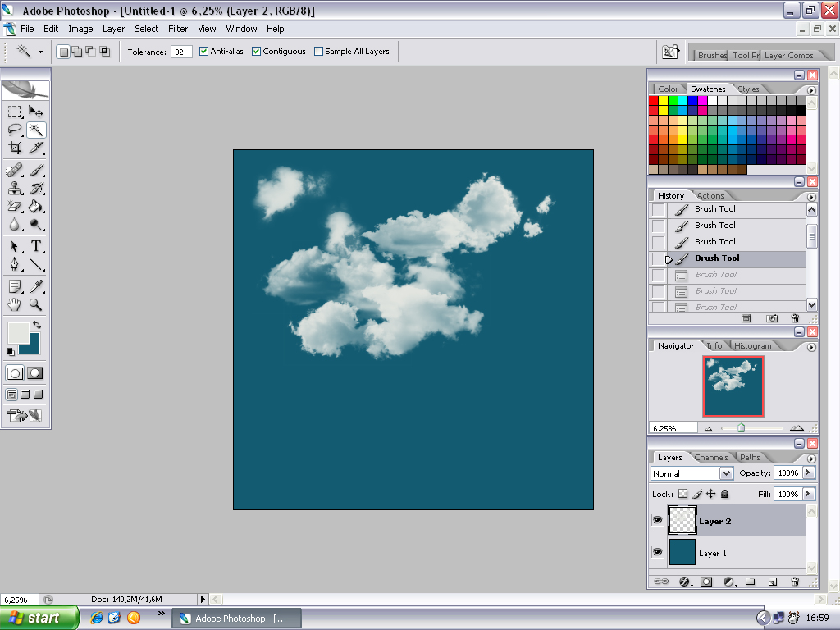The image size is (840, 630).
Task: Activate the Eyedropper tool
Action: point(36,286)
